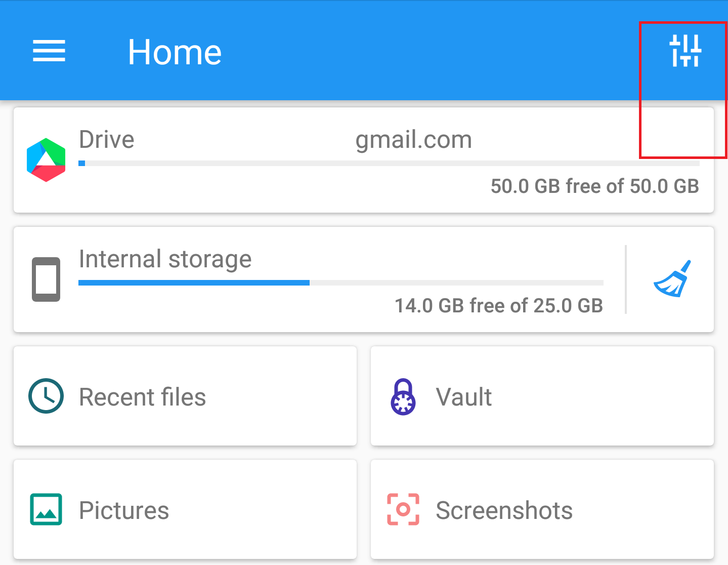Tap the Drive hexagon logo icon

pos(46,160)
